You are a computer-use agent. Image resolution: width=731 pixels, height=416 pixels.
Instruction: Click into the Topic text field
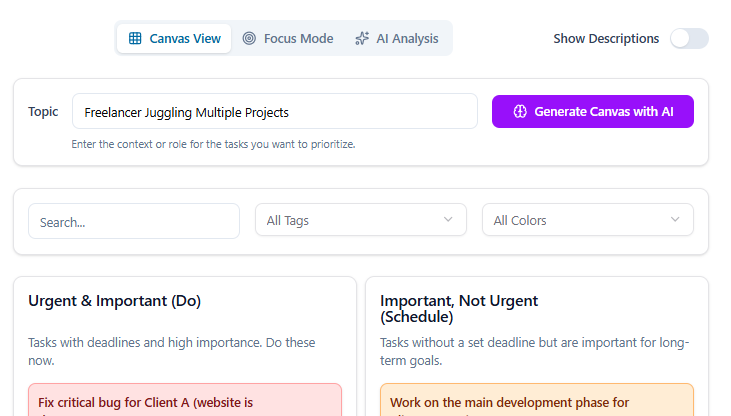[274, 112]
